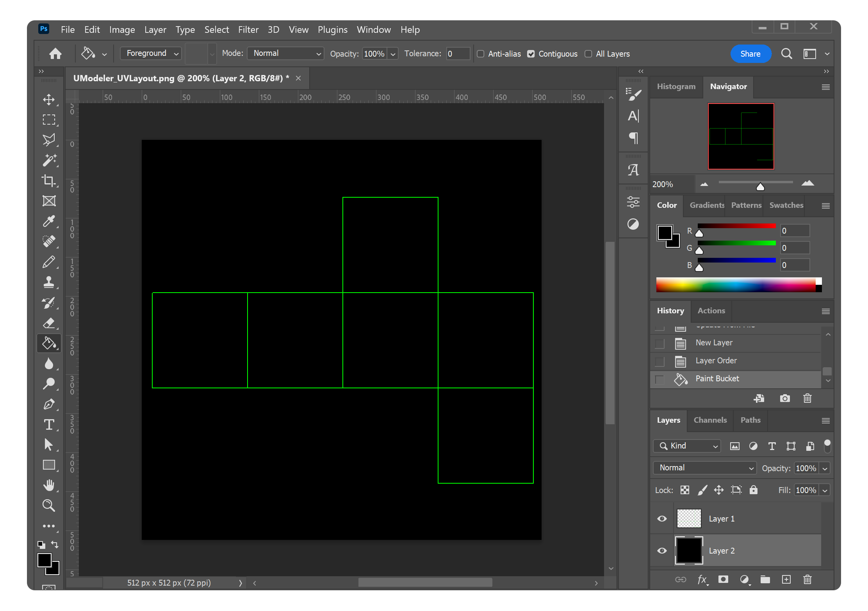This screenshot has height=611, width=868.
Task: Delete current history state trash button
Action: pyautogui.click(x=807, y=398)
